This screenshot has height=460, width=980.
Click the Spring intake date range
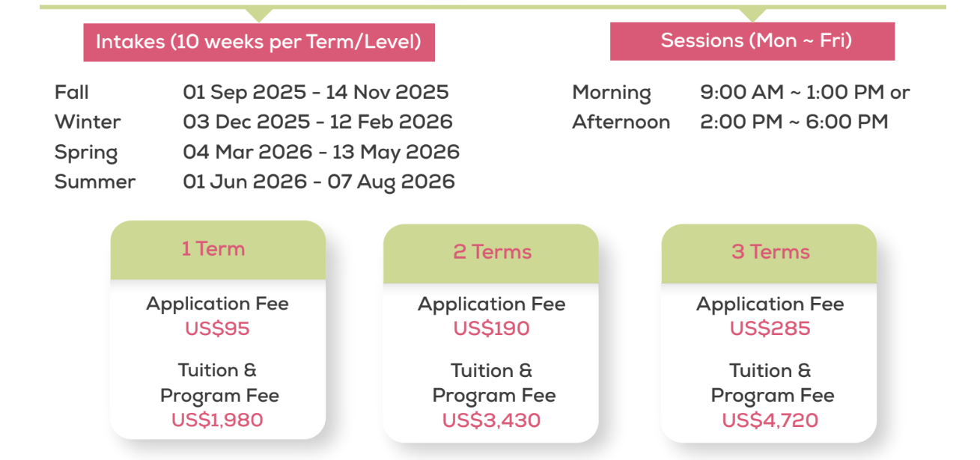(x=321, y=153)
